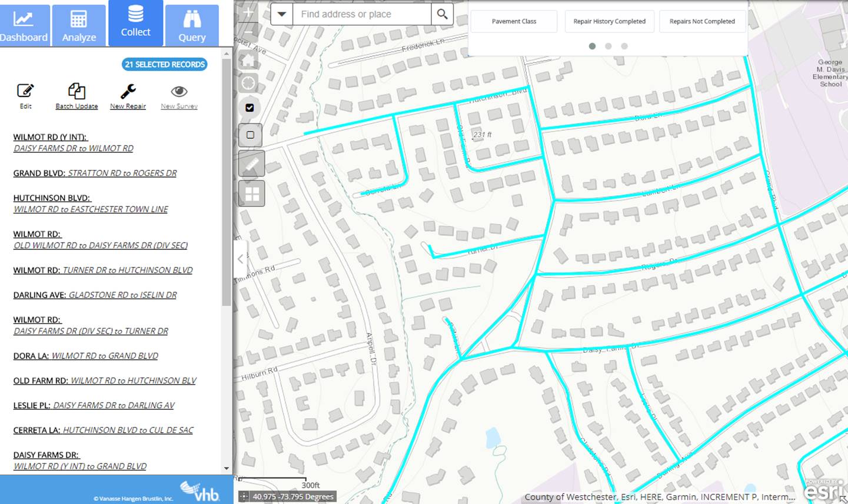Open the Query tab
This screenshot has width=848, height=504.
pos(192,26)
